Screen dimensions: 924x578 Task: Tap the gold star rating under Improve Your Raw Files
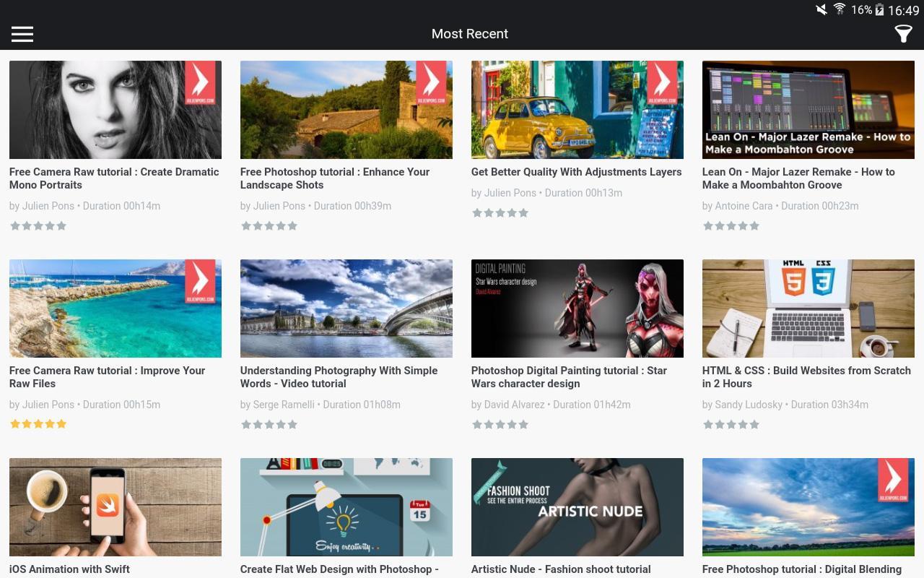click(38, 424)
